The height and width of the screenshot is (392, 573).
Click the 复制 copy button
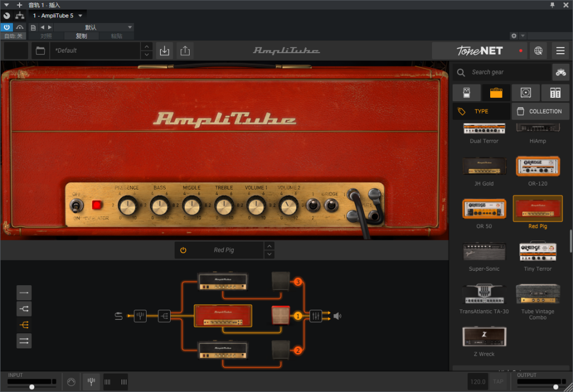81,36
